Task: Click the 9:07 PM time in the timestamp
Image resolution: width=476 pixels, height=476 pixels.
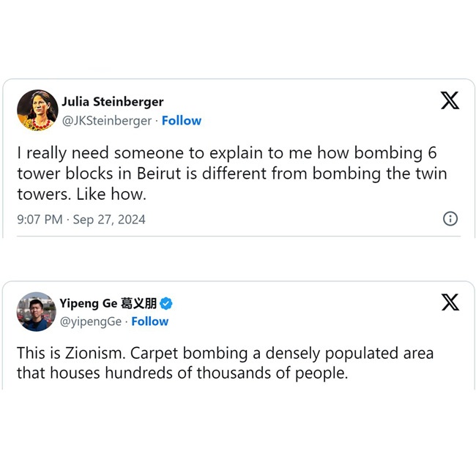Action: pyautogui.click(x=40, y=219)
